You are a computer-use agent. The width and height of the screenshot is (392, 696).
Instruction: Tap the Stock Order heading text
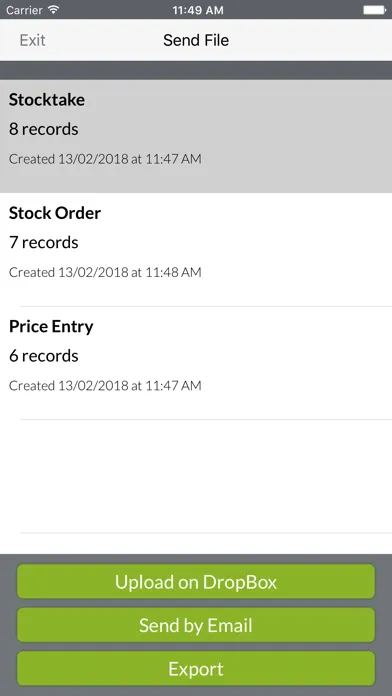pos(55,213)
